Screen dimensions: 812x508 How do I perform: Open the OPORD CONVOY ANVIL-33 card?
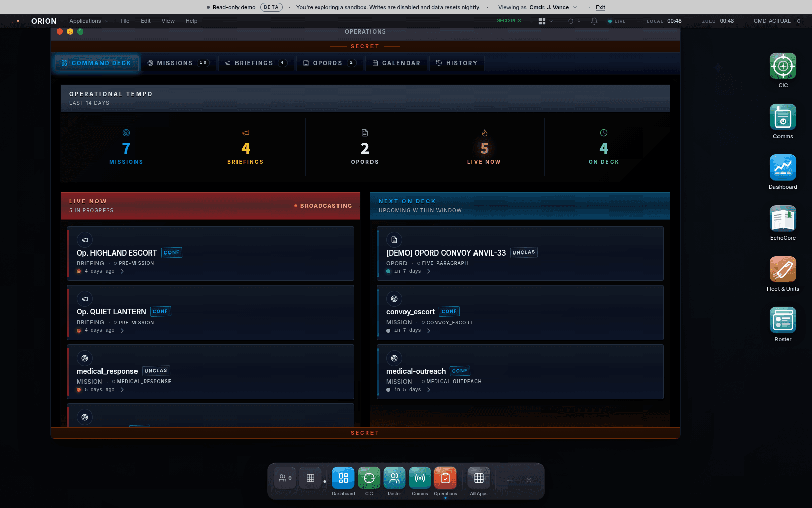520,253
